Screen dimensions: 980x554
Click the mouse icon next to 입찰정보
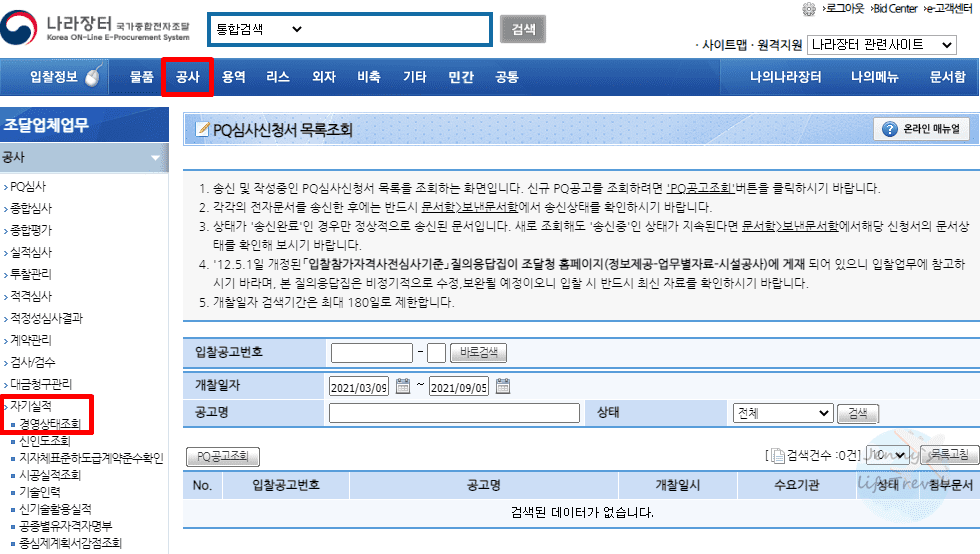(92, 76)
